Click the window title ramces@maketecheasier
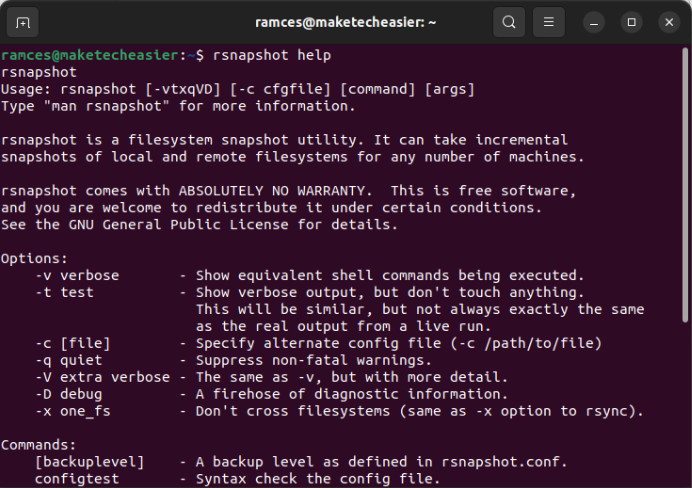692x488 pixels. click(x=346, y=22)
